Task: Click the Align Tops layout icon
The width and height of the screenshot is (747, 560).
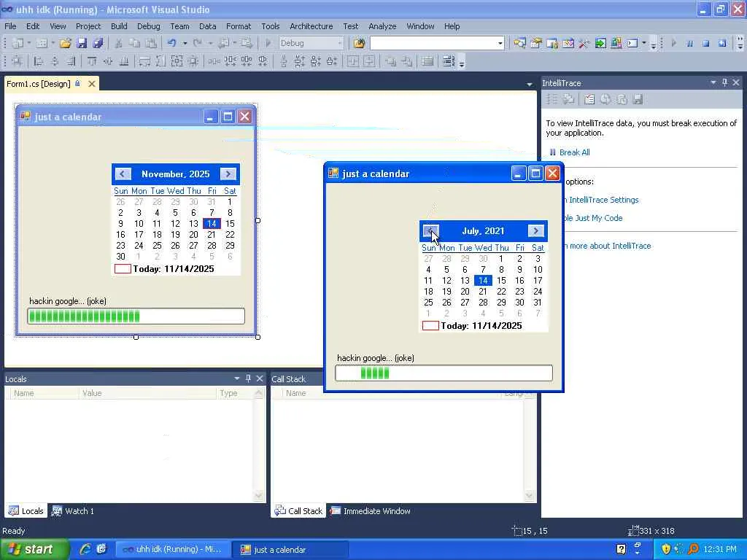Action: pyautogui.click(x=91, y=61)
